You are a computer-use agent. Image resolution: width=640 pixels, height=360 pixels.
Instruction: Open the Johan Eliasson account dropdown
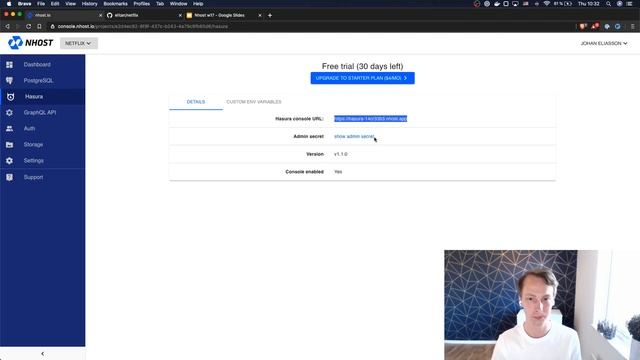click(604, 43)
